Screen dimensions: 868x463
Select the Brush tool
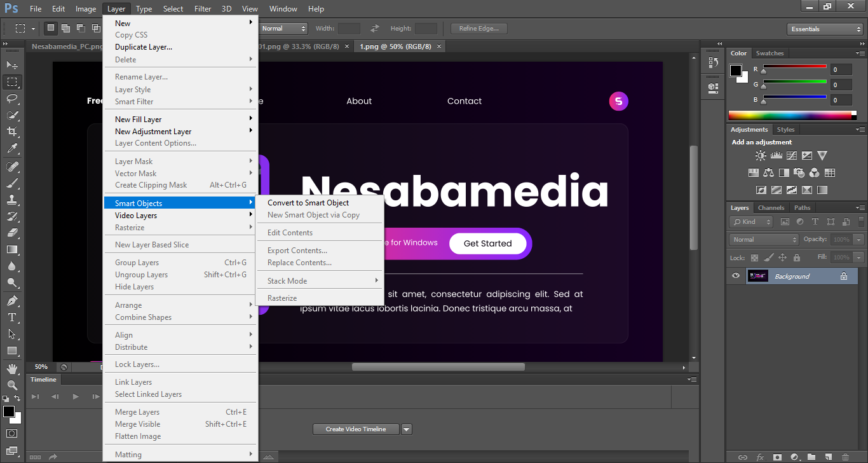[x=12, y=183]
